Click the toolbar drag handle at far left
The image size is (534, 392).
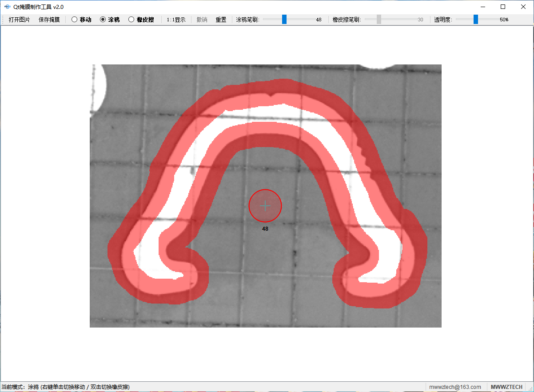(4, 20)
